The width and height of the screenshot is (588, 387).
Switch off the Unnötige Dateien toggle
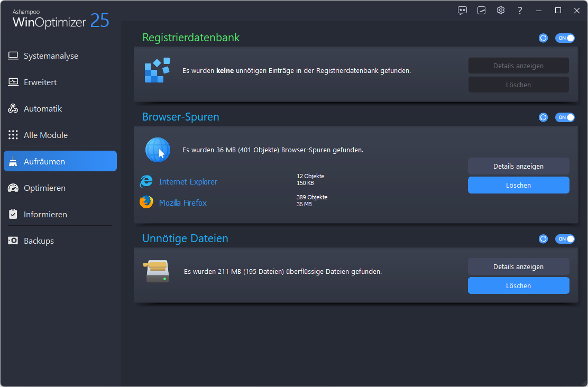click(x=565, y=239)
